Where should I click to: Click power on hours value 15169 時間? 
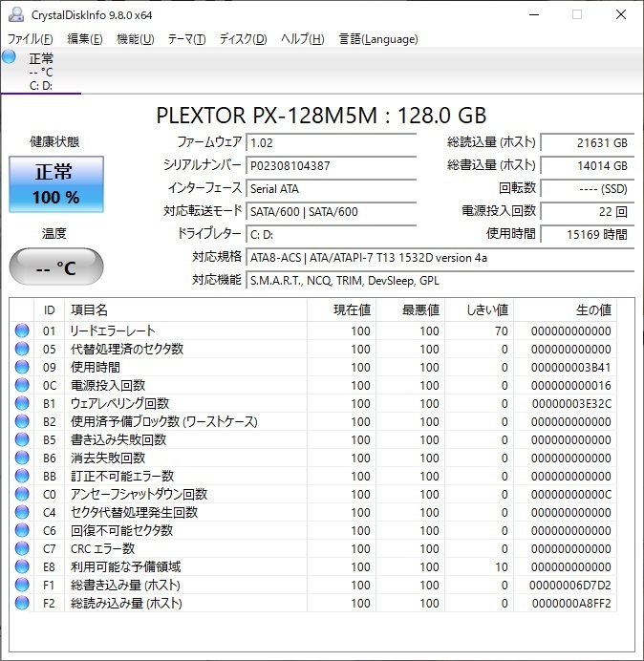(x=588, y=234)
